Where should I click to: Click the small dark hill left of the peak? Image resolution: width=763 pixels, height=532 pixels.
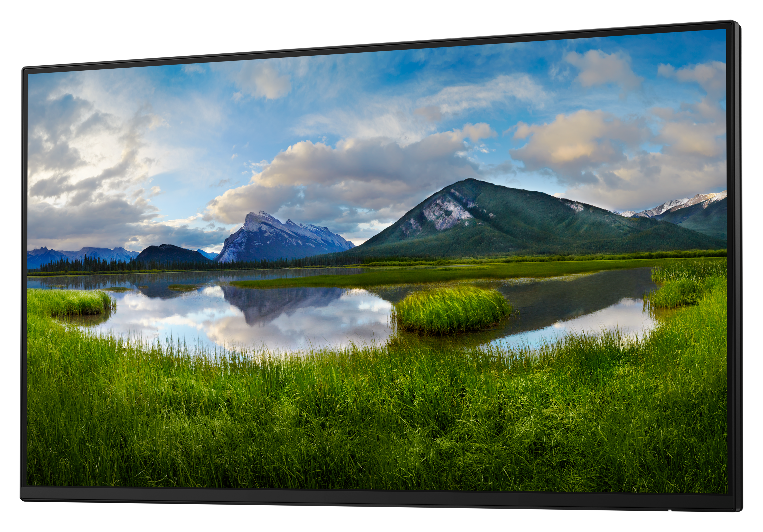click(171, 254)
